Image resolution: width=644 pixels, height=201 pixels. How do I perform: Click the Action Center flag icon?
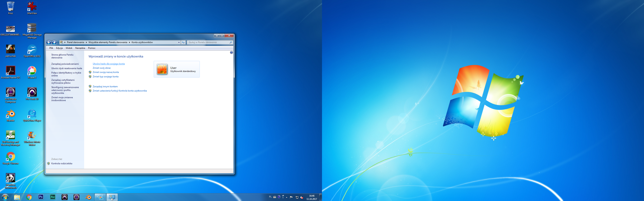pyautogui.click(x=291, y=197)
